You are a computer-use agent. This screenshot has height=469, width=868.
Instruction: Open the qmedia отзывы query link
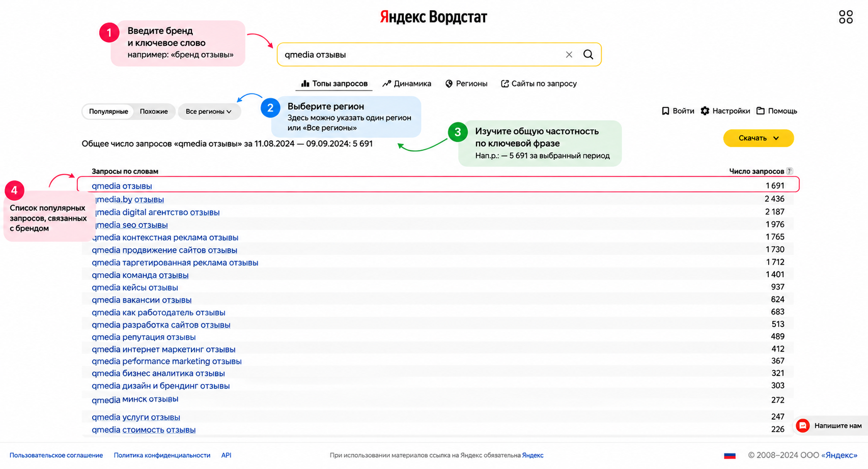click(122, 186)
